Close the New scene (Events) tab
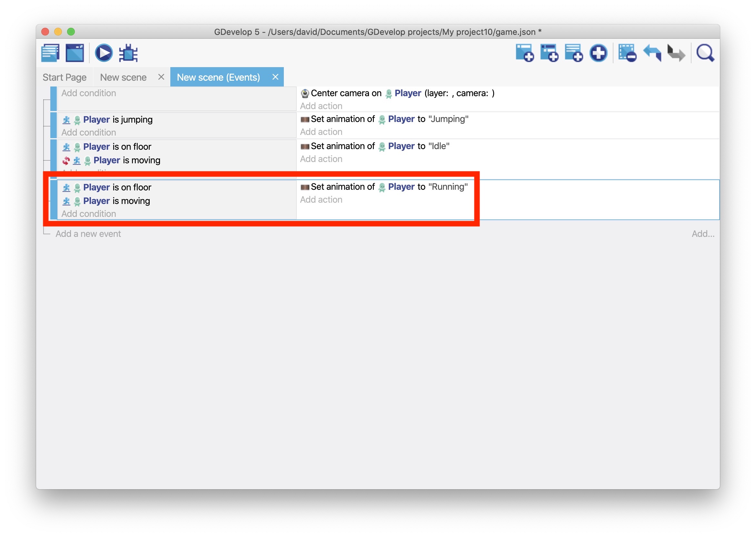 click(x=275, y=77)
